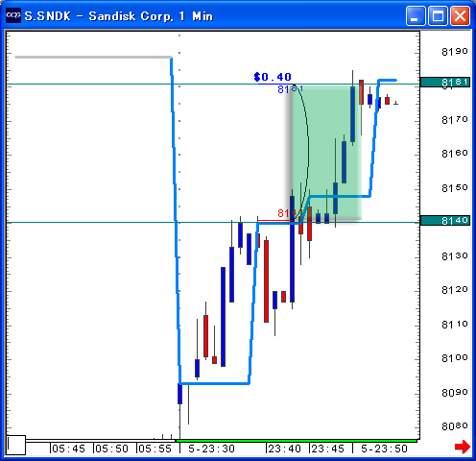Viewport: 476px width, 461px height.
Task: Click the chart title S.SNDK Sandisk Corp
Action: click(119, 16)
